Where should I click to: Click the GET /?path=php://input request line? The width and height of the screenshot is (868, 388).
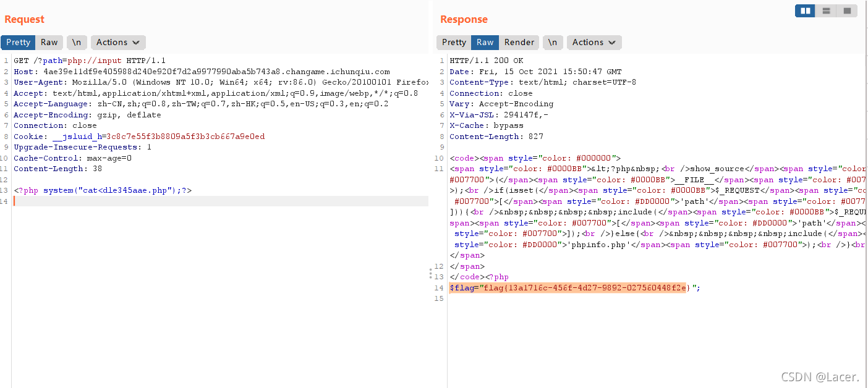tap(90, 61)
